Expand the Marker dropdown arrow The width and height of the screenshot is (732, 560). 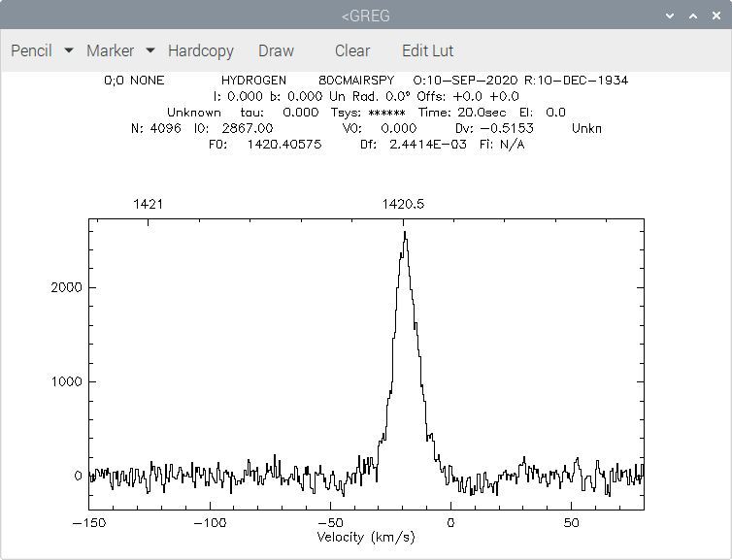150,49
